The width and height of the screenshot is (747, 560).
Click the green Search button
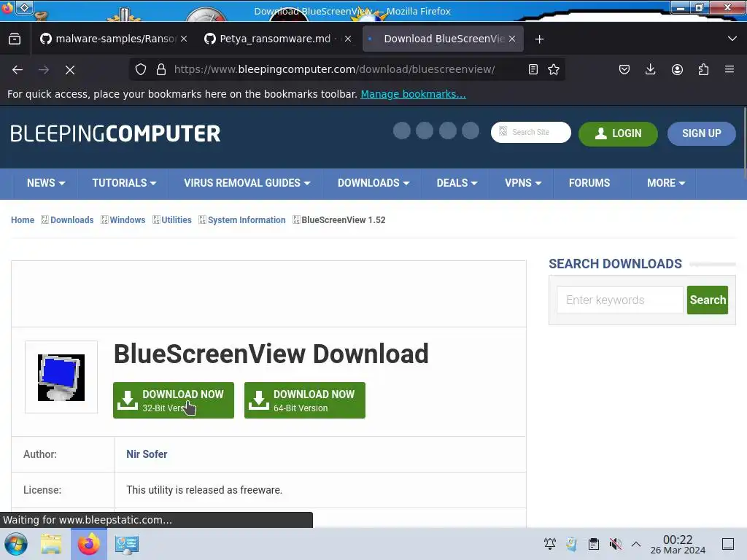click(708, 300)
